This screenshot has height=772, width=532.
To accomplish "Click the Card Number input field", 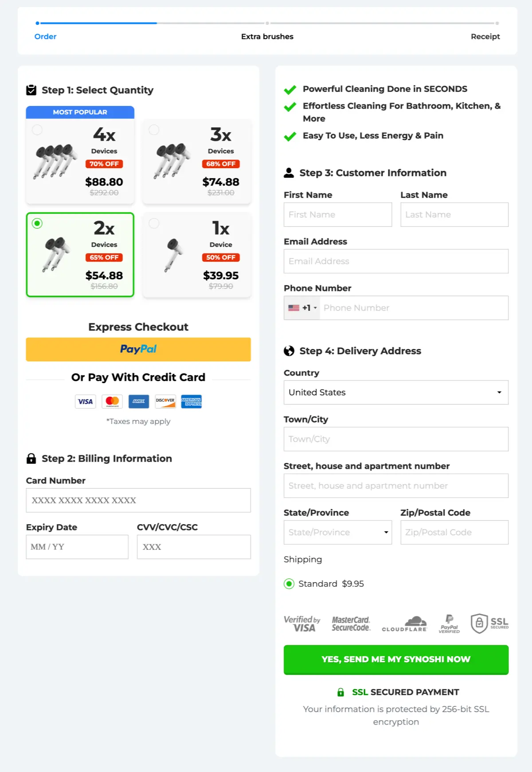I will point(138,500).
